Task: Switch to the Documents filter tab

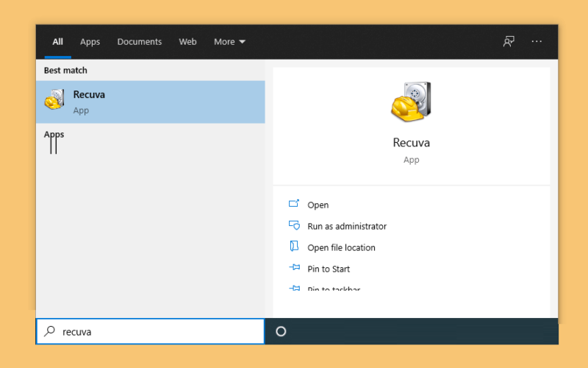Action: [x=140, y=42]
